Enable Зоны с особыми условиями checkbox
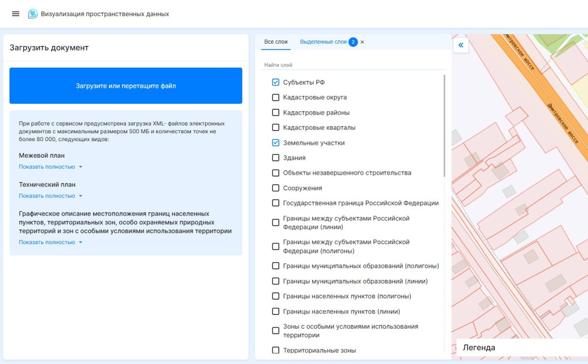The width and height of the screenshot is (588, 364). pyautogui.click(x=275, y=331)
